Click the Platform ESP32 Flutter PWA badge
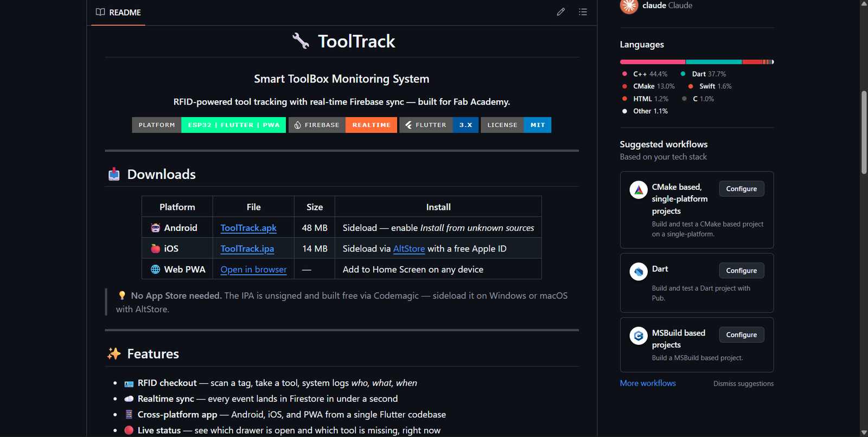This screenshot has width=868, height=437. point(209,125)
